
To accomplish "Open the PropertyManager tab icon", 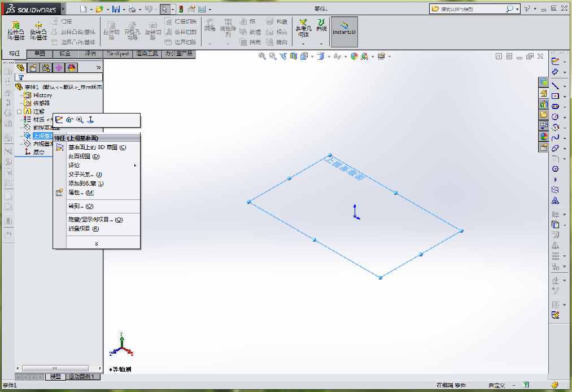I will [x=33, y=68].
